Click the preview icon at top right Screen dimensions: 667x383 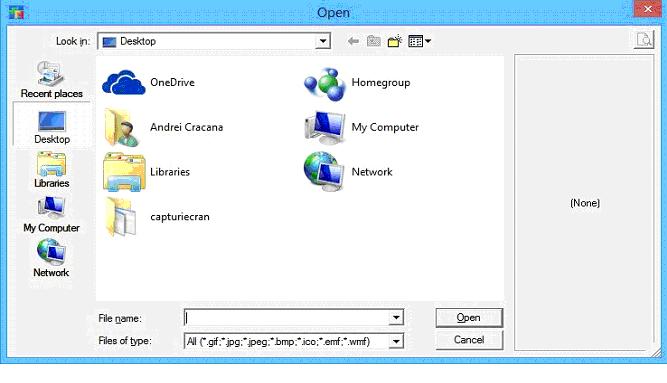644,40
